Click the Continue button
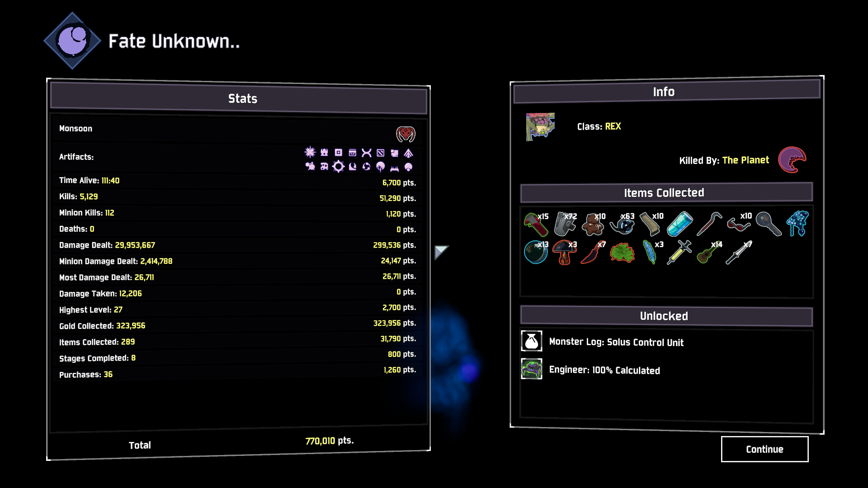Viewport: 868px width, 488px height. [x=764, y=449]
